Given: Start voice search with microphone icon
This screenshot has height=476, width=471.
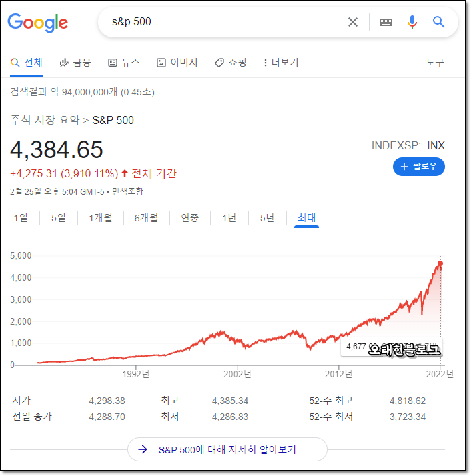Looking at the screenshot, I should tap(412, 22).
